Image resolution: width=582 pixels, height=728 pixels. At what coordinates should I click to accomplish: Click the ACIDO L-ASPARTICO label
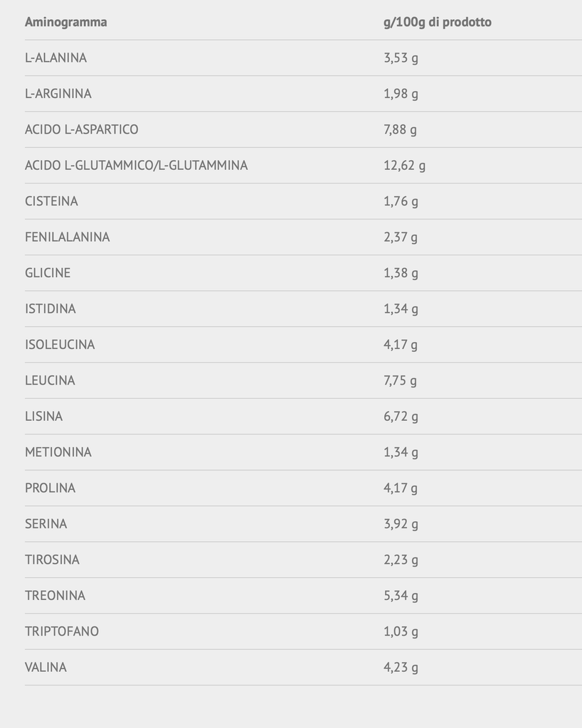[82, 129]
